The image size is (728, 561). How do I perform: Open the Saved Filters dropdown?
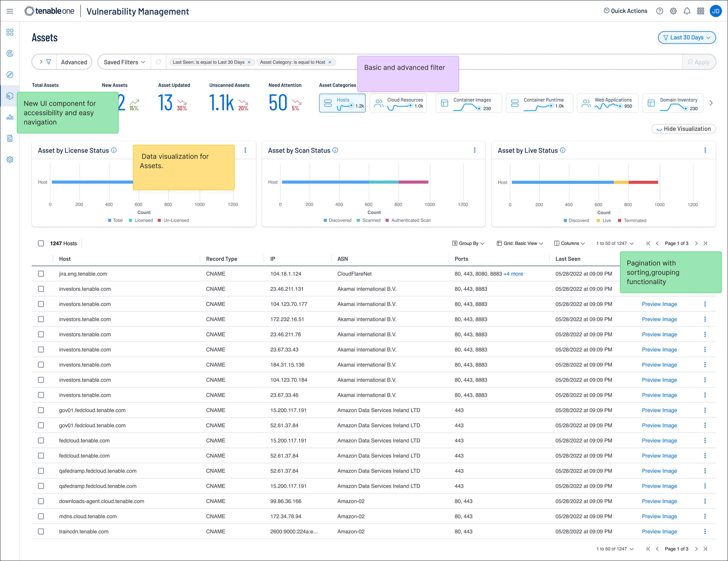(124, 62)
